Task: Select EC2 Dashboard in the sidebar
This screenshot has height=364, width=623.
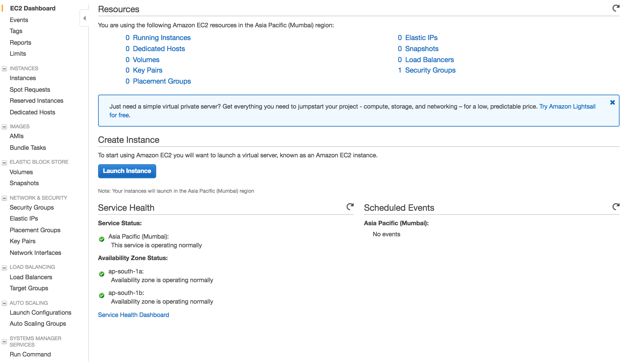Action: 33,8
